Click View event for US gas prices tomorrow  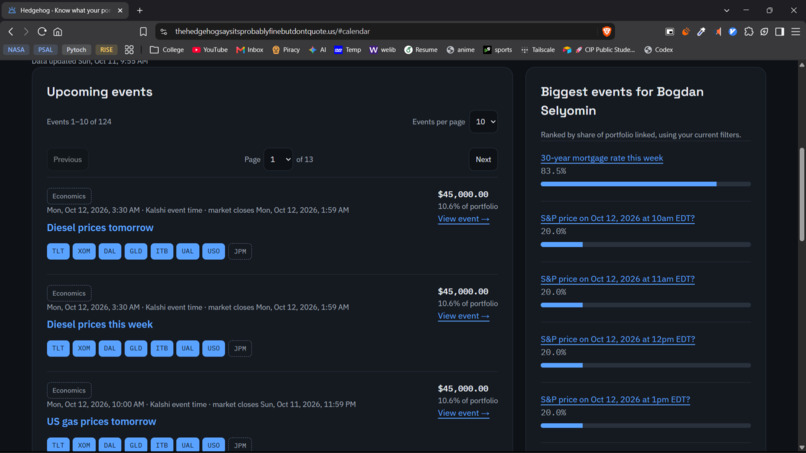point(463,413)
